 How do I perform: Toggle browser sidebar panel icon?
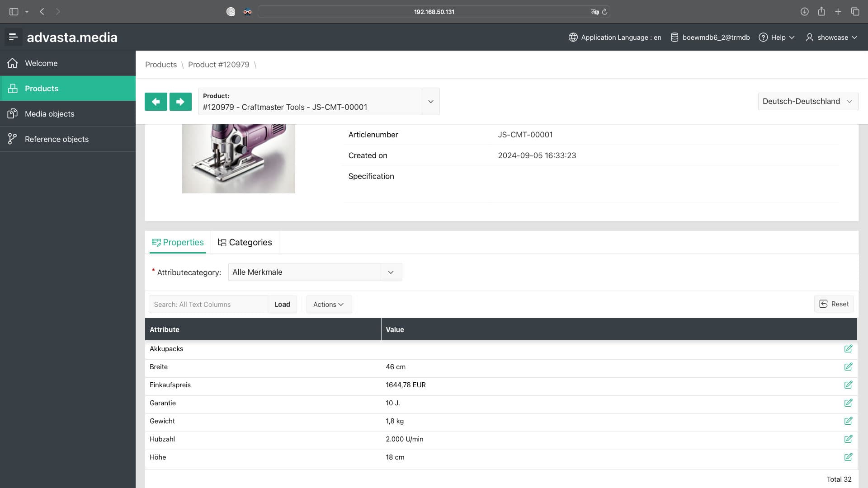(14, 12)
